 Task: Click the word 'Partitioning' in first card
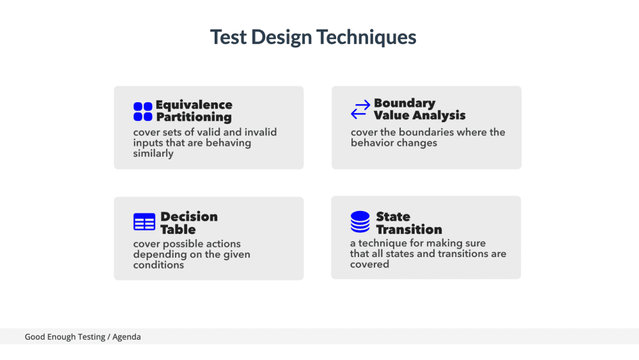194,117
